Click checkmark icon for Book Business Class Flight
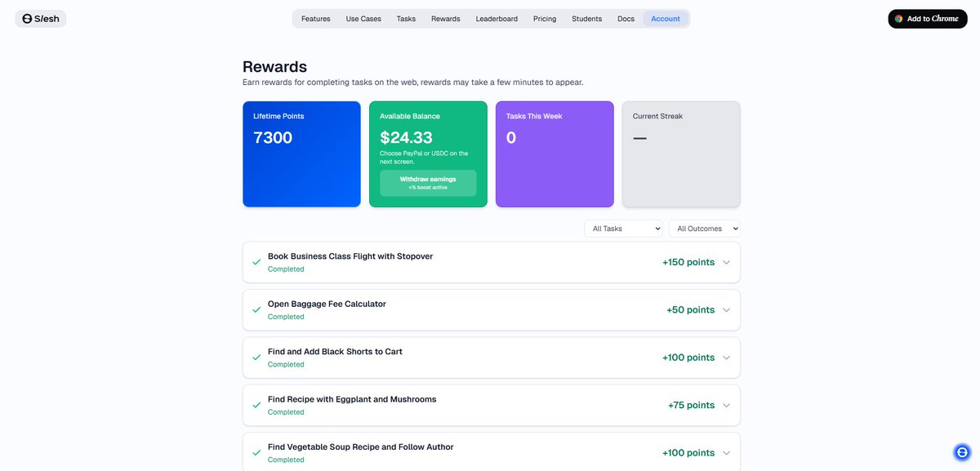 tap(256, 262)
